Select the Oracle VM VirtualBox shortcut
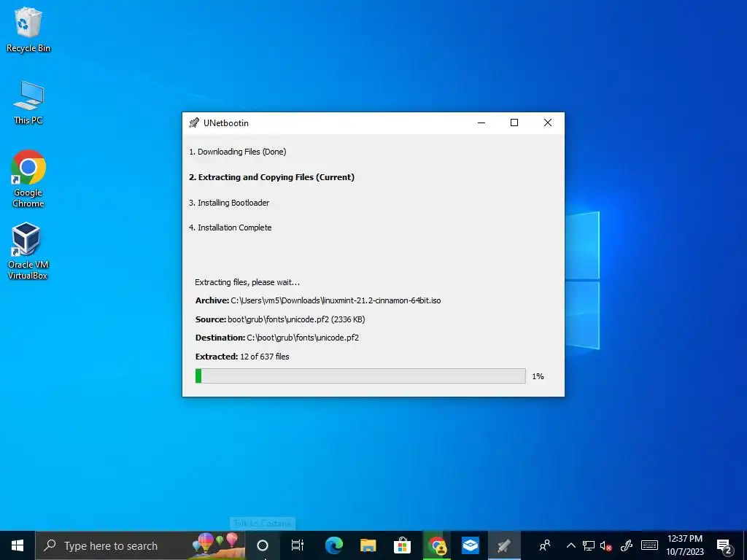The width and height of the screenshot is (747, 560). tap(28, 251)
